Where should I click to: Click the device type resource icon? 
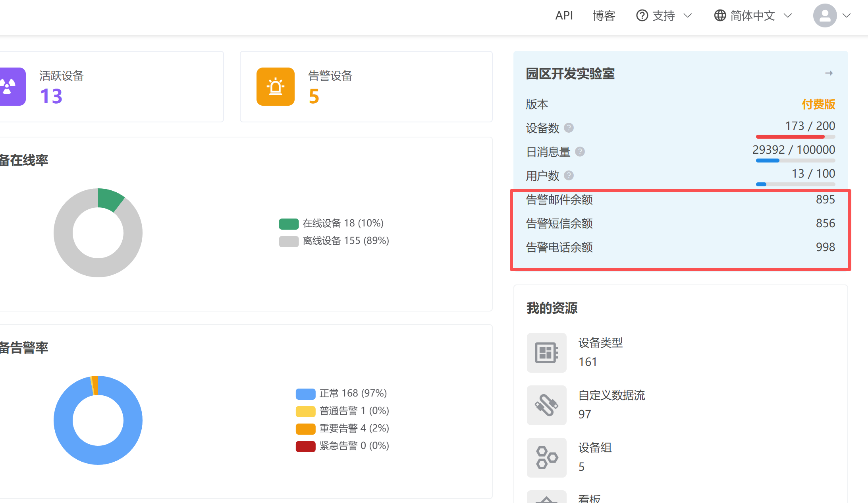546,353
